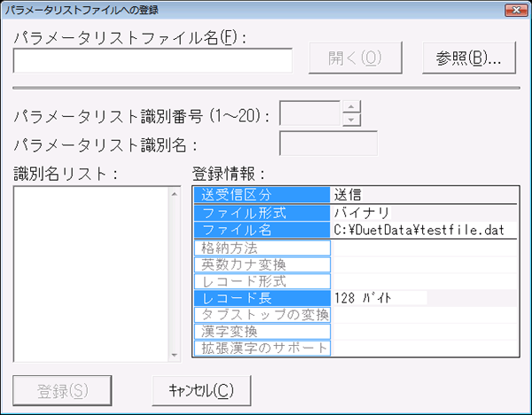Close the パラメータリストファイルへの登録 dialog
The height and width of the screenshot is (415, 532).
coord(512,11)
